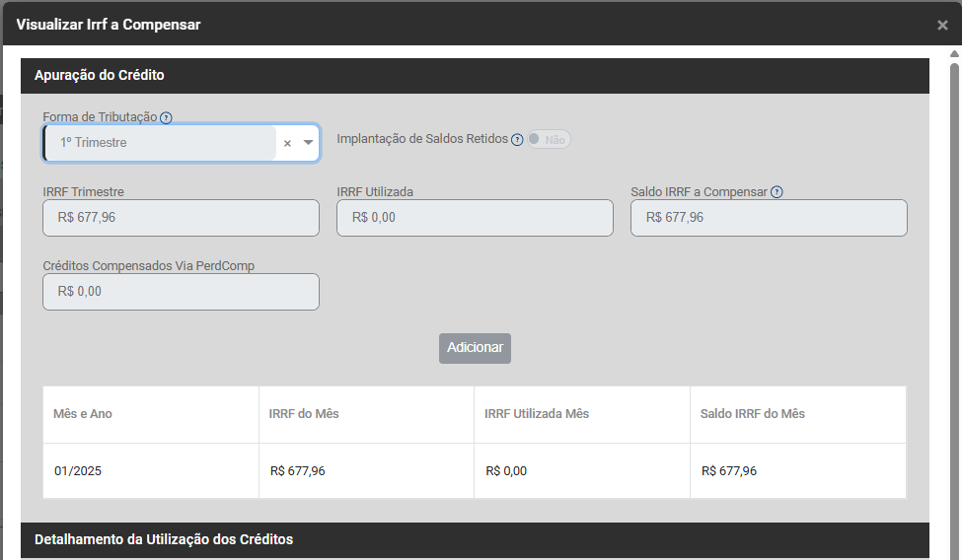Image resolution: width=962 pixels, height=560 pixels.
Task: Clear the 1º Trimestre selection with the x
Action: (x=287, y=143)
